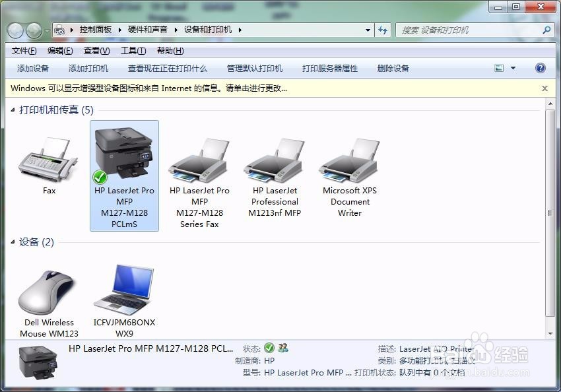This screenshot has width=561, height=392.
Task: Minimize the Devices and Printers window
Action: click(498, 7)
